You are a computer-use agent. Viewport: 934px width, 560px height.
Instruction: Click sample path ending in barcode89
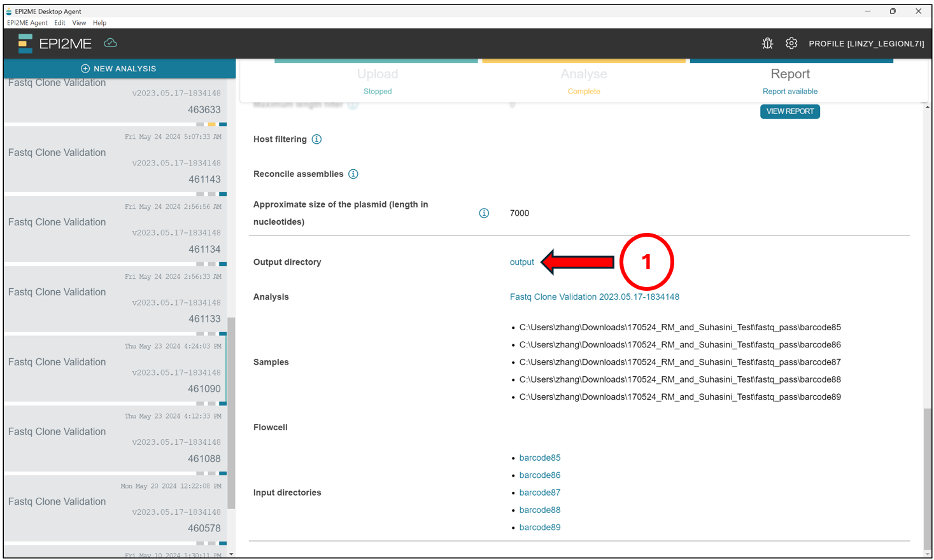[680, 397]
